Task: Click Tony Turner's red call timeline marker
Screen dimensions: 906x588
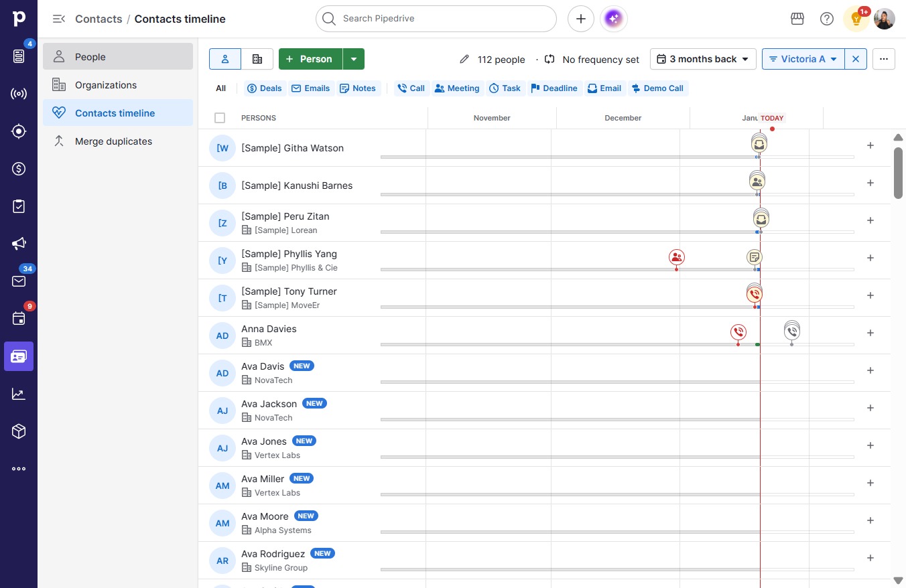Action: [x=755, y=293]
